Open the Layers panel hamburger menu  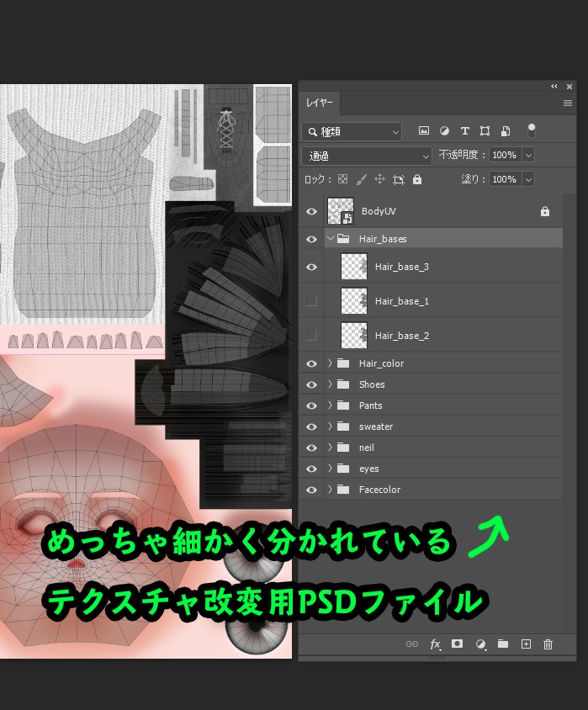point(568,103)
